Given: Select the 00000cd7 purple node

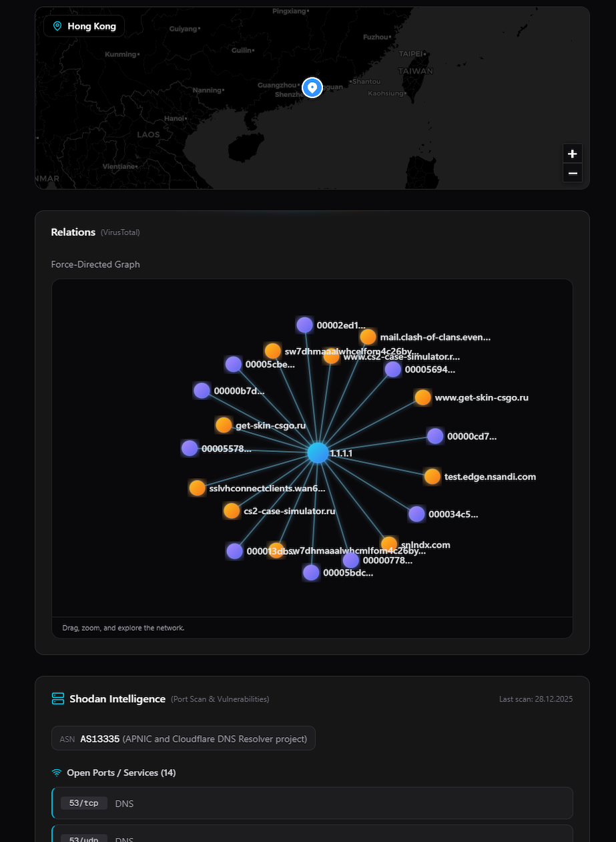Looking at the screenshot, I should [435, 437].
